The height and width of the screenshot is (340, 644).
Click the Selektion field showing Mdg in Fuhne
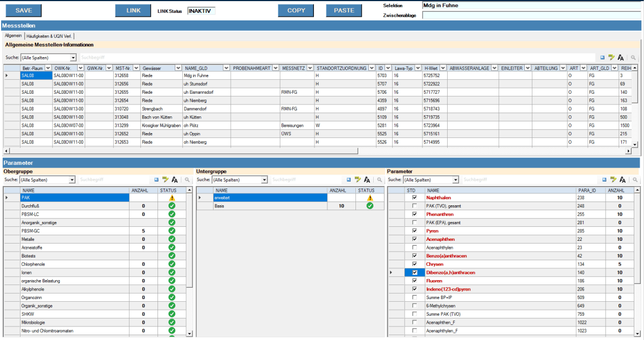531,5
